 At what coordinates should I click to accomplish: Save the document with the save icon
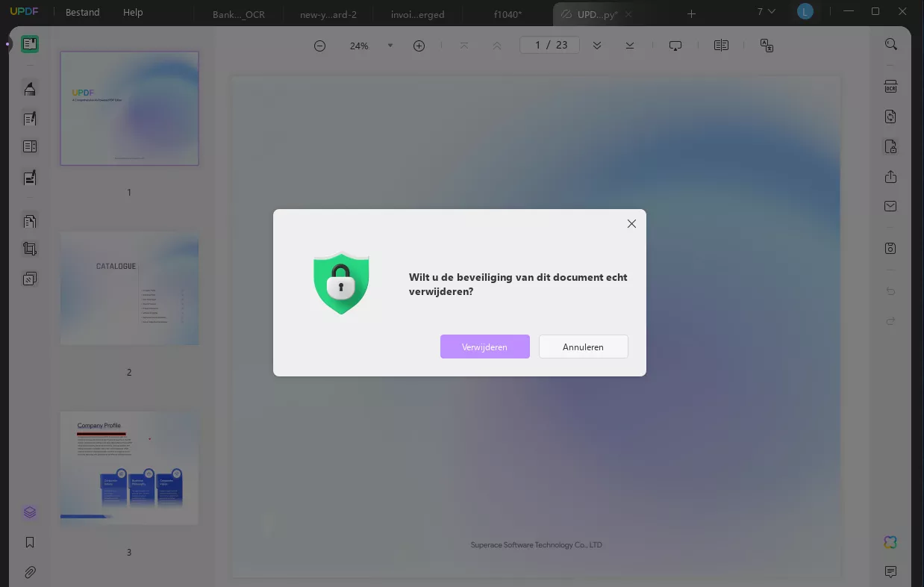point(890,248)
